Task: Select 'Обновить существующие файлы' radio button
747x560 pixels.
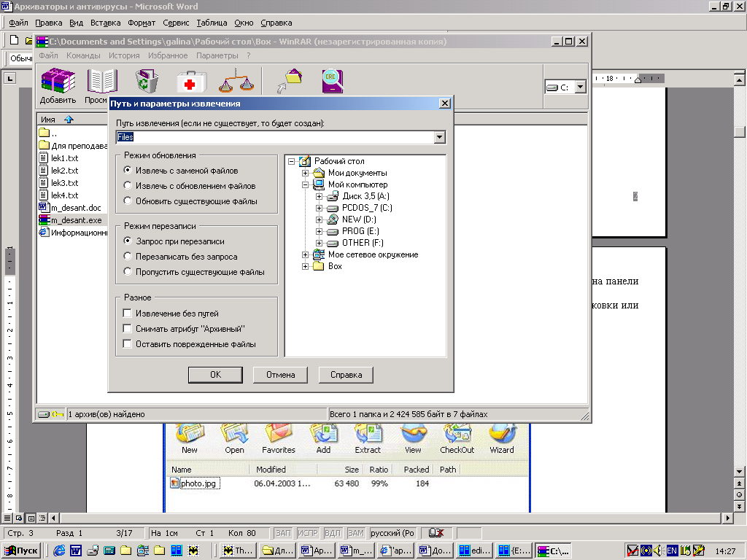Action: click(x=127, y=201)
